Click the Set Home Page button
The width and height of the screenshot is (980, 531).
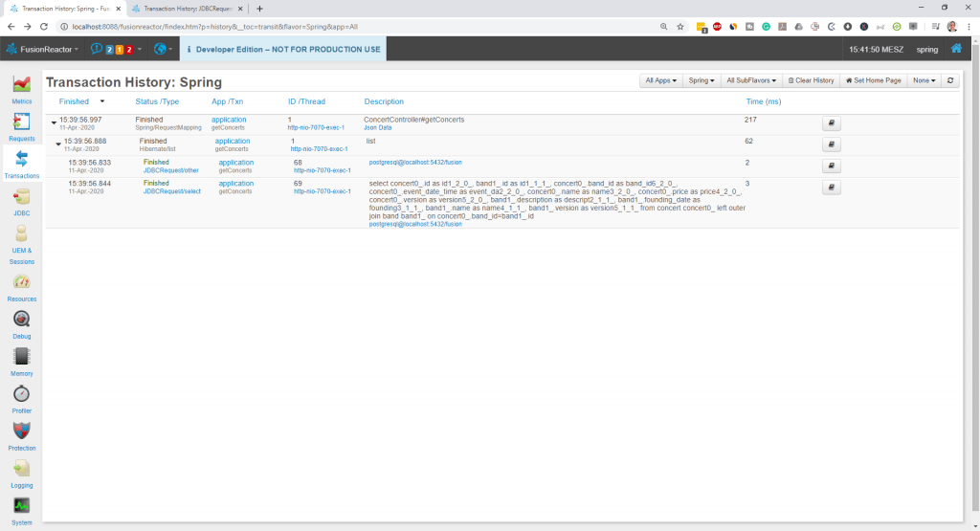(x=873, y=80)
